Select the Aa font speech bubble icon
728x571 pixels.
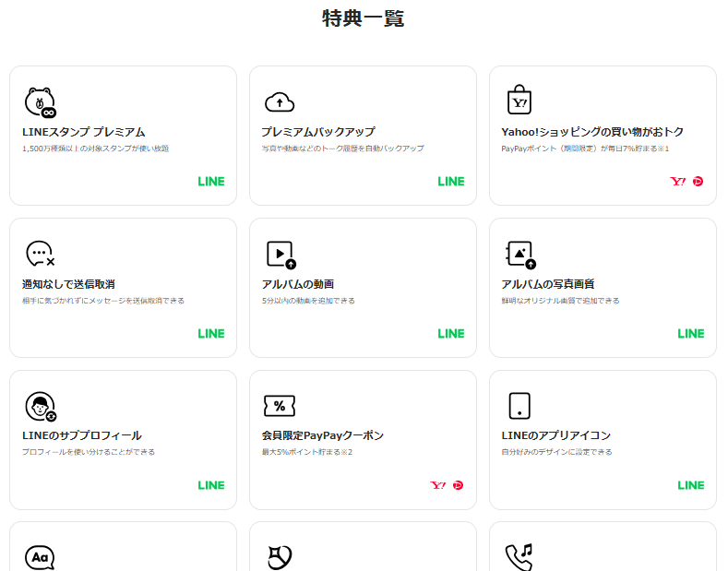[40, 556]
